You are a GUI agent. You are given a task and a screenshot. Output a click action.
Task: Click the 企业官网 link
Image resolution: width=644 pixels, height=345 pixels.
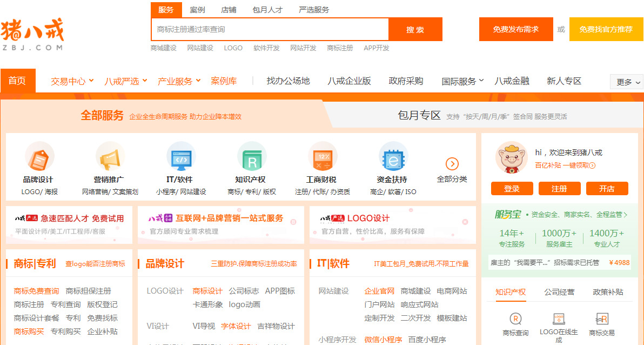(x=379, y=291)
